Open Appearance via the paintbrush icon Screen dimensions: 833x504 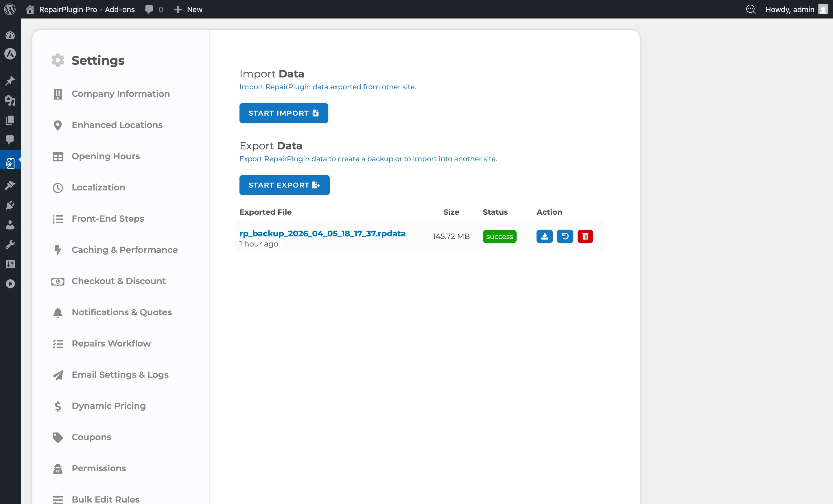pos(10,185)
